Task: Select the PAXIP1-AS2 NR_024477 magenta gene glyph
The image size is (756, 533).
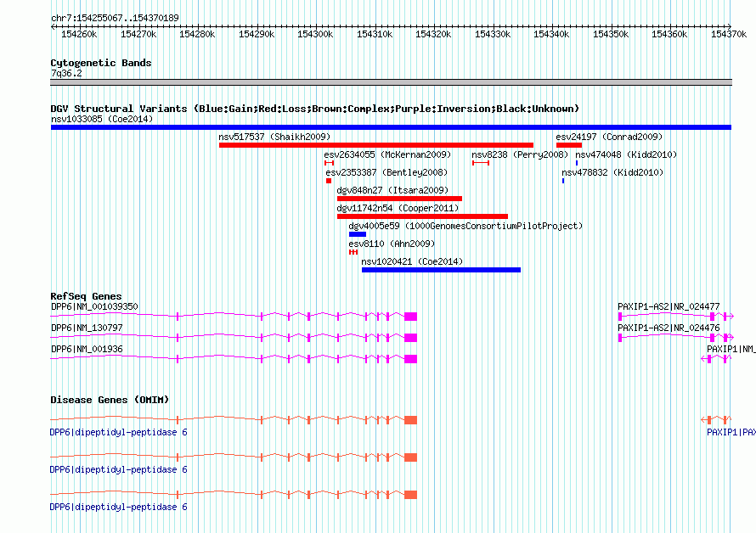Action: click(676, 316)
